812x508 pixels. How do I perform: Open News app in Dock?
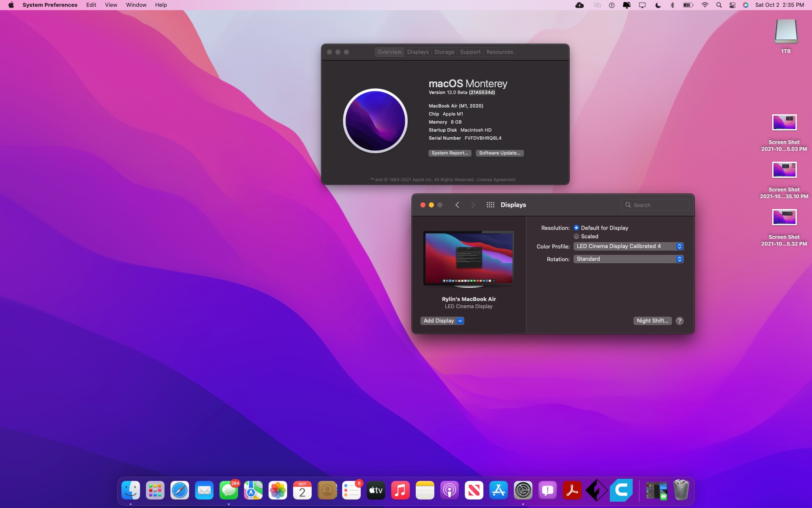click(x=474, y=491)
